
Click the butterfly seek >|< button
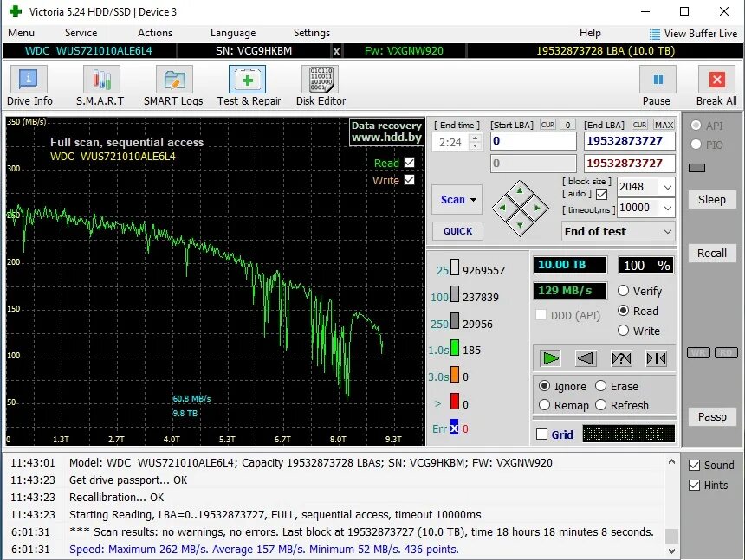(x=656, y=358)
